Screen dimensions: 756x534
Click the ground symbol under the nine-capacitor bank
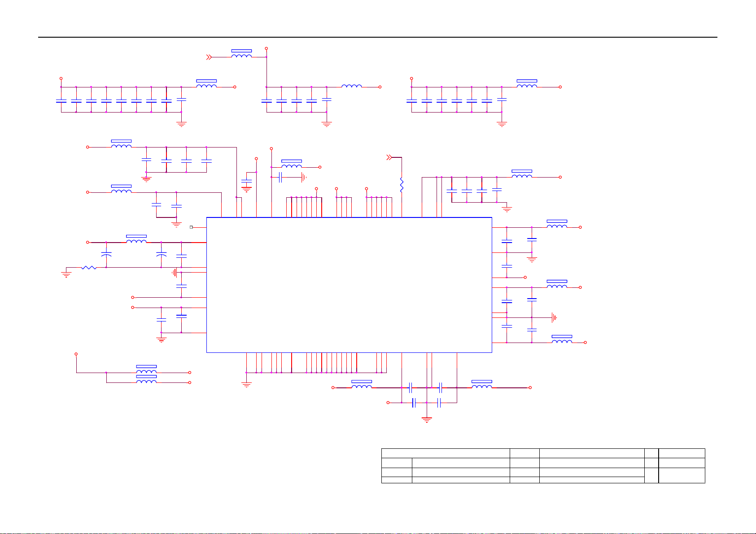point(181,124)
